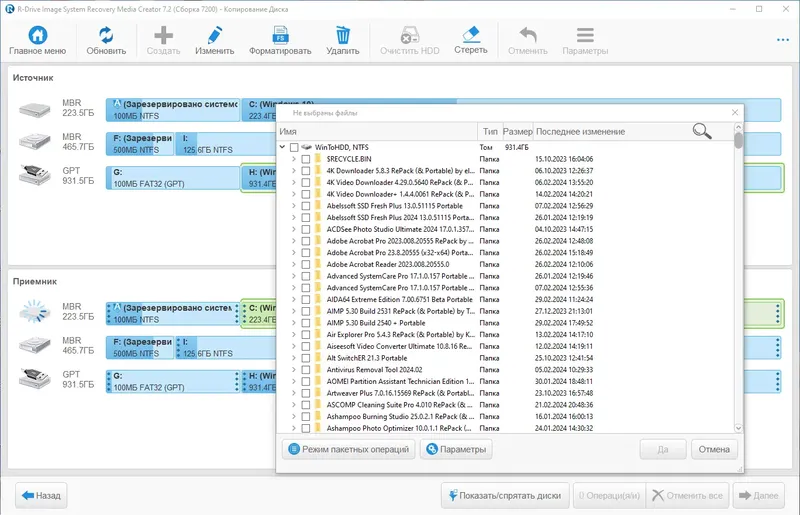Open the Главное меню home icon
This screenshot has height=515, width=800.
[38, 35]
